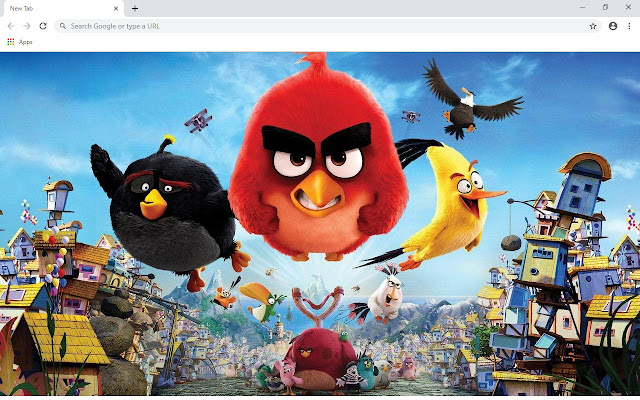The height and width of the screenshot is (400, 640).
Task: Close the New Tab tab
Action: pyautogui.click(x=116, y=8)
